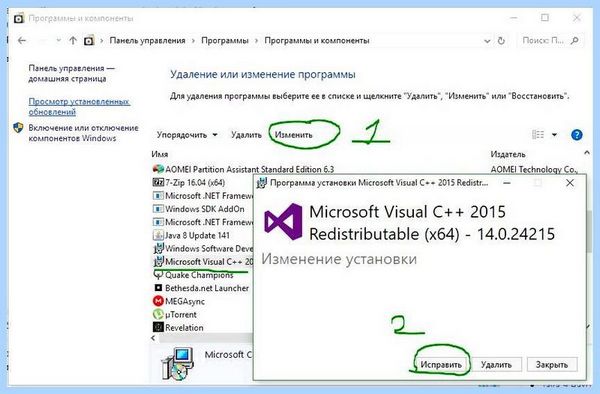
Task: Click the red MEGAsync icon
Action: (x=158, y=301)
